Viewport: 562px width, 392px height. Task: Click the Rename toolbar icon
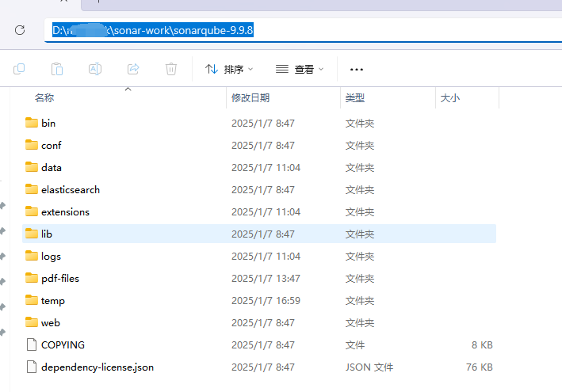95,69
